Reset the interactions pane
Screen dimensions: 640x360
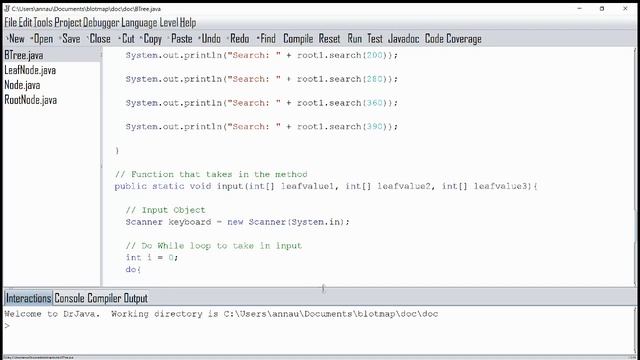pyautogui.click(x=329, y=39)
